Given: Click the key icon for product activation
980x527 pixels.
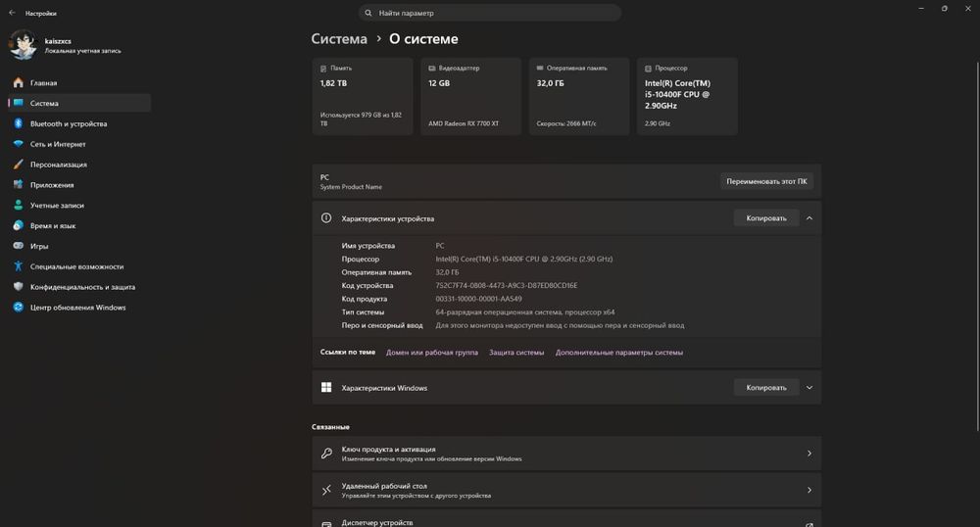Looking at the screenshot, I should [326, 454].
